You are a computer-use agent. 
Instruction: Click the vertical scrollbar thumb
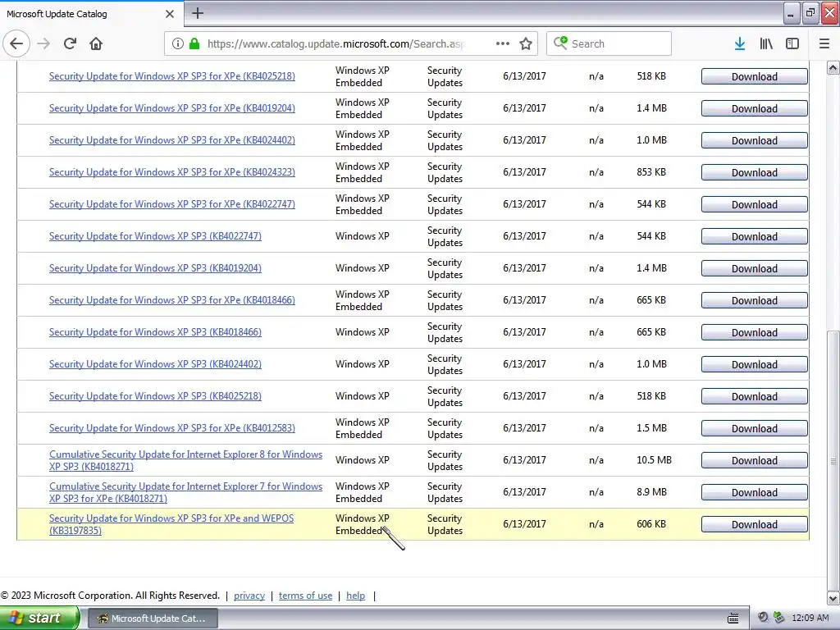click(833, 460)
